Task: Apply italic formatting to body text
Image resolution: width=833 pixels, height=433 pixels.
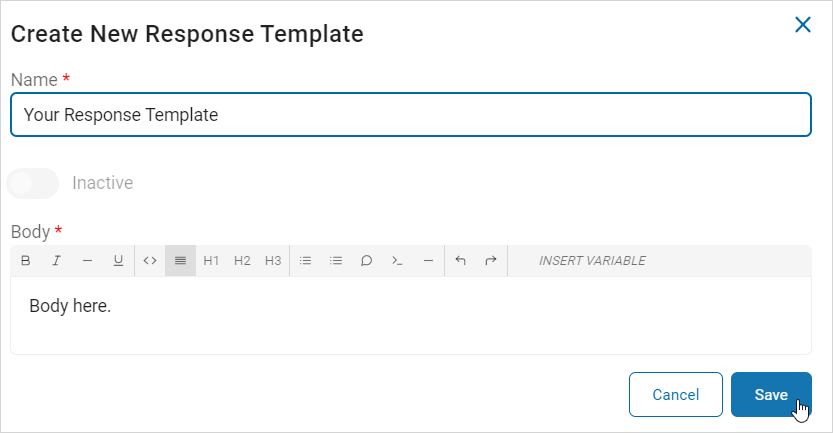Action: 56,261
